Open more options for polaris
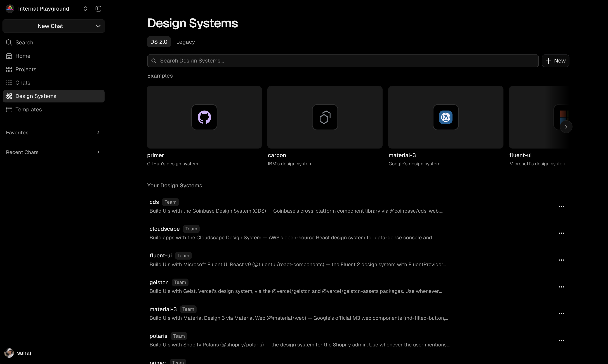This screenshot has height=364, width=608. click(x=561, y=341)
